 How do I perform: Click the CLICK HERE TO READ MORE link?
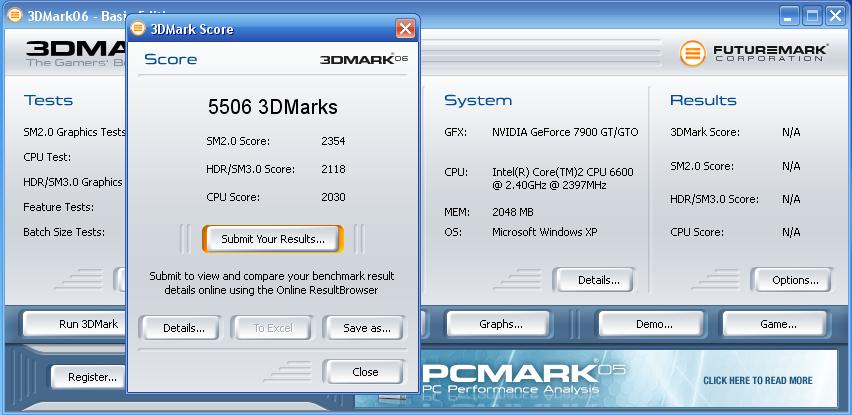[x=757, y=380]
